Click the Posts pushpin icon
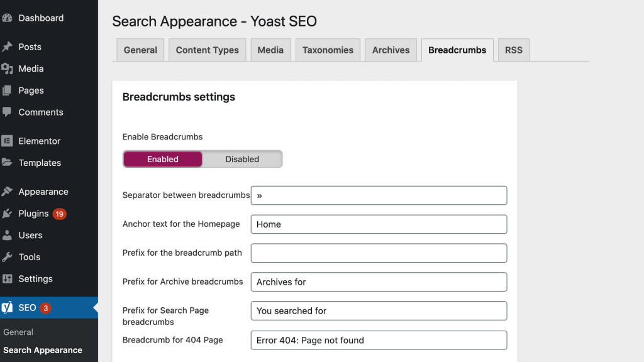Screen dimensions: 644x362 tap(7, 47)
